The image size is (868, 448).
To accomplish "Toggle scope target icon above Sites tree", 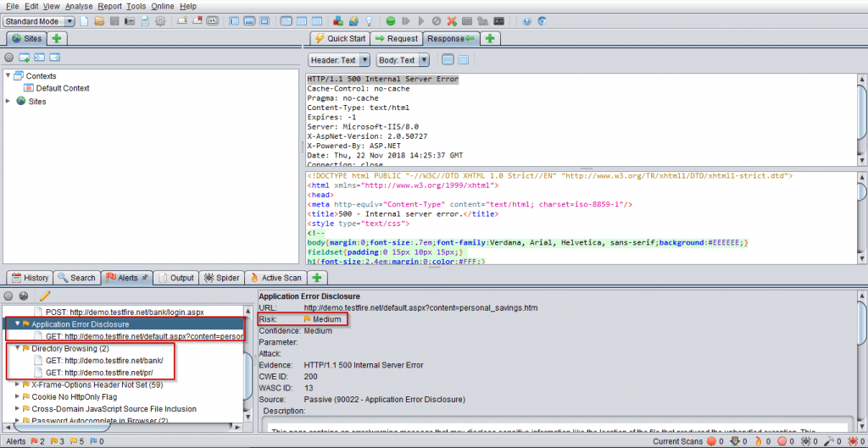I will tap(8, 58).
